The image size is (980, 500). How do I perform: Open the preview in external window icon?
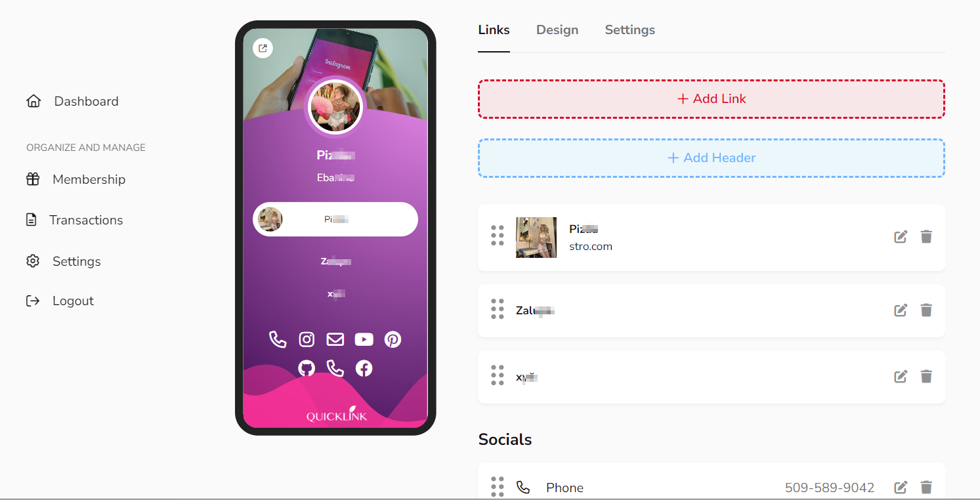(263, 48)
